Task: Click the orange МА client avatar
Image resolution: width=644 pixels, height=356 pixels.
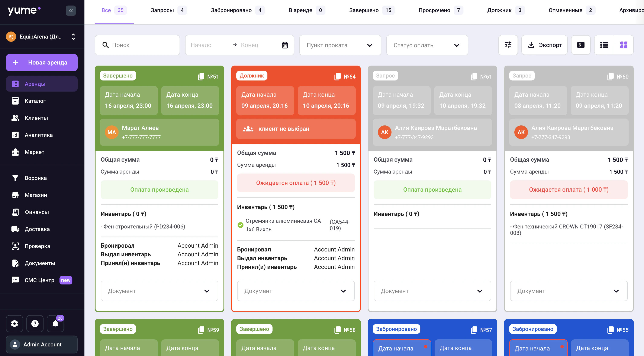Action: (x=112, y=132)
